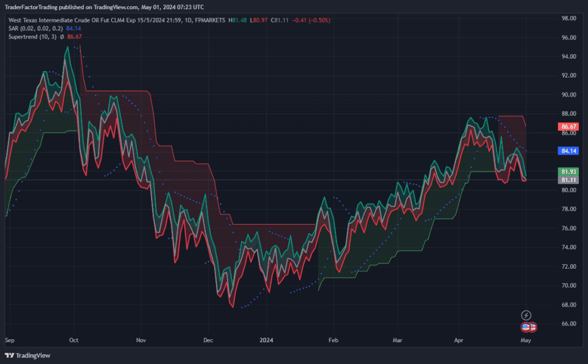The height and width of the screenshot is (364, 588).
Task: Click the 98.00 price scale label
Action: pyautogui.click(x=568, y=18)
